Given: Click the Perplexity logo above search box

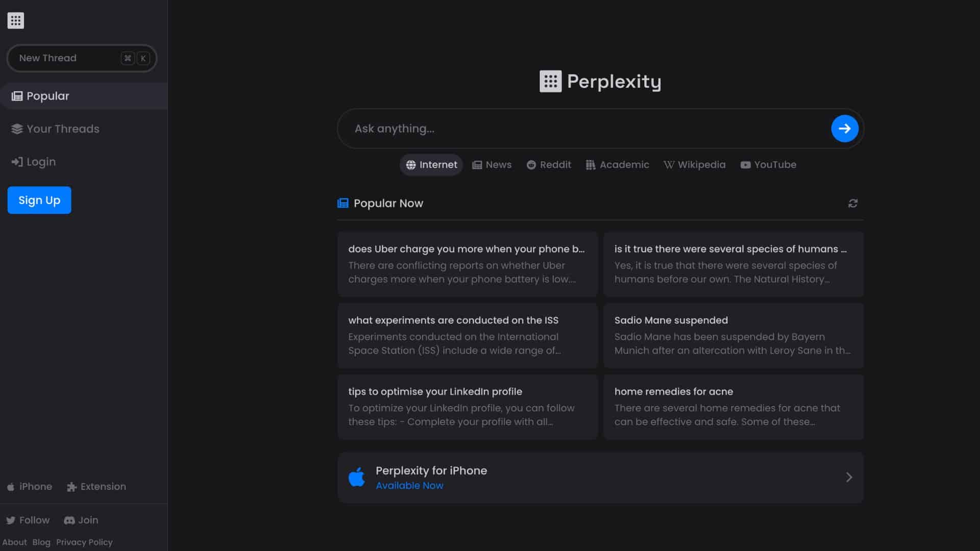Looking at the screenshot, I should (600, 82).
